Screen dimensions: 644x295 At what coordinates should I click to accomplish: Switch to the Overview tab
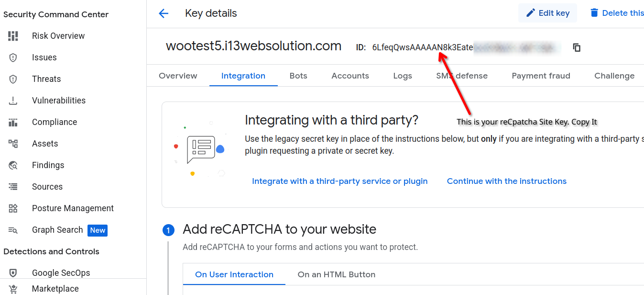[x=178, y=76]
